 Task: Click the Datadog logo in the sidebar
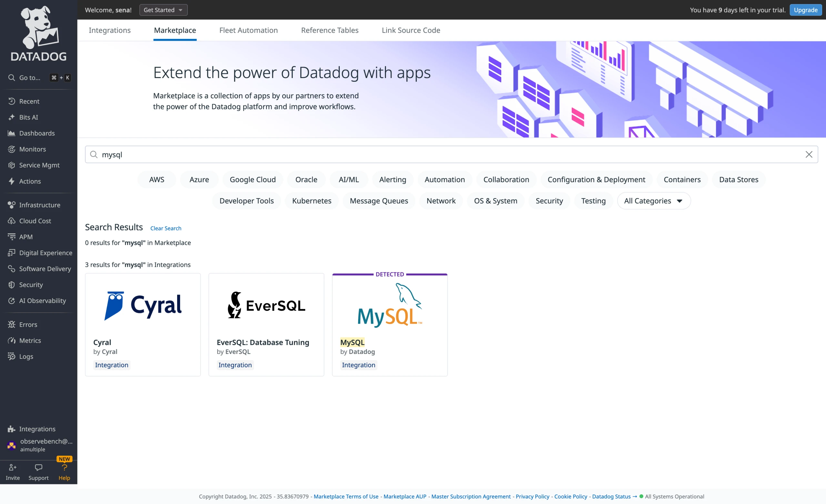[38, 34]
